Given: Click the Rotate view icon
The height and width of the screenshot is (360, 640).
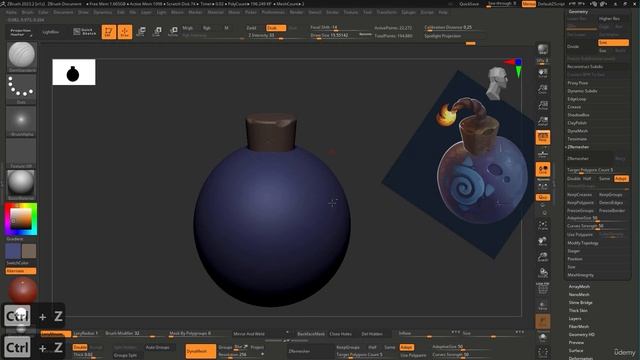Looking at the screenshot, I should click(x=542, y=273).
